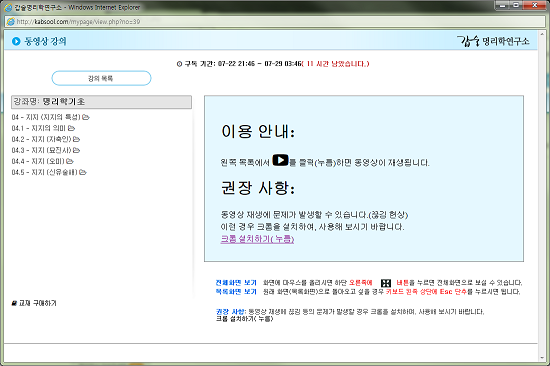The height and width of the screenshot is (366, 550).
Task: Click the IE icon in the title bar
Action: (x=8, y=7)
